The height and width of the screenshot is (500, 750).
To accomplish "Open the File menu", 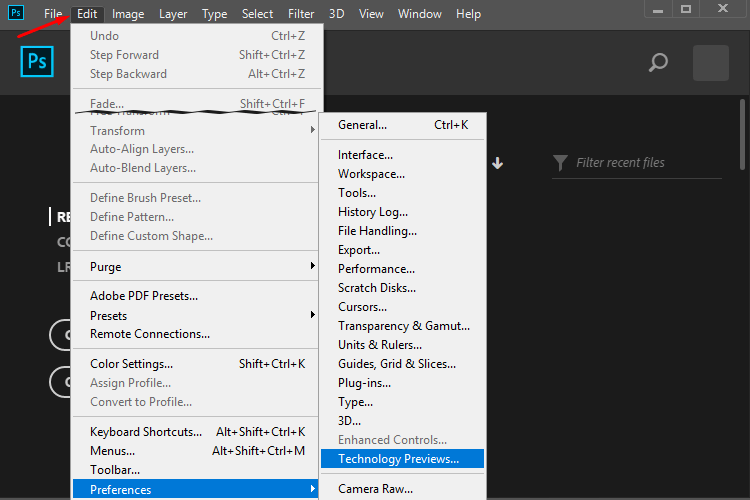I will pos(53,14).
